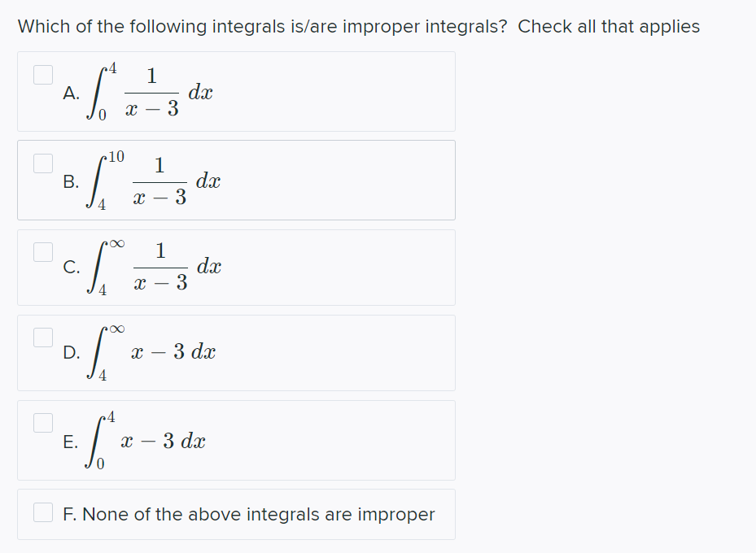Click the option D answer row
This screenshot has height=553, width=756.
click(x=236, y=353)
